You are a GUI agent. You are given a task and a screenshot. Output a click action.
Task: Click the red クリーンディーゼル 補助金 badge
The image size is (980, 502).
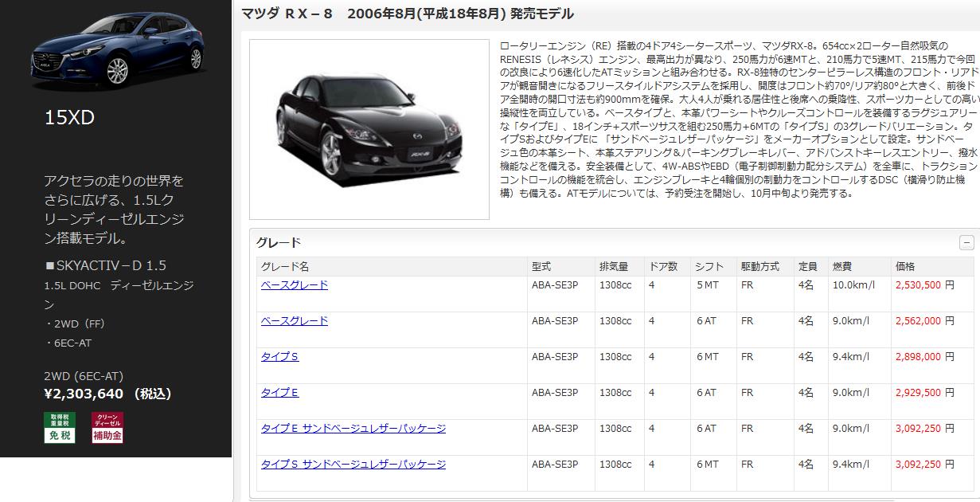click(x=107, y=427)
